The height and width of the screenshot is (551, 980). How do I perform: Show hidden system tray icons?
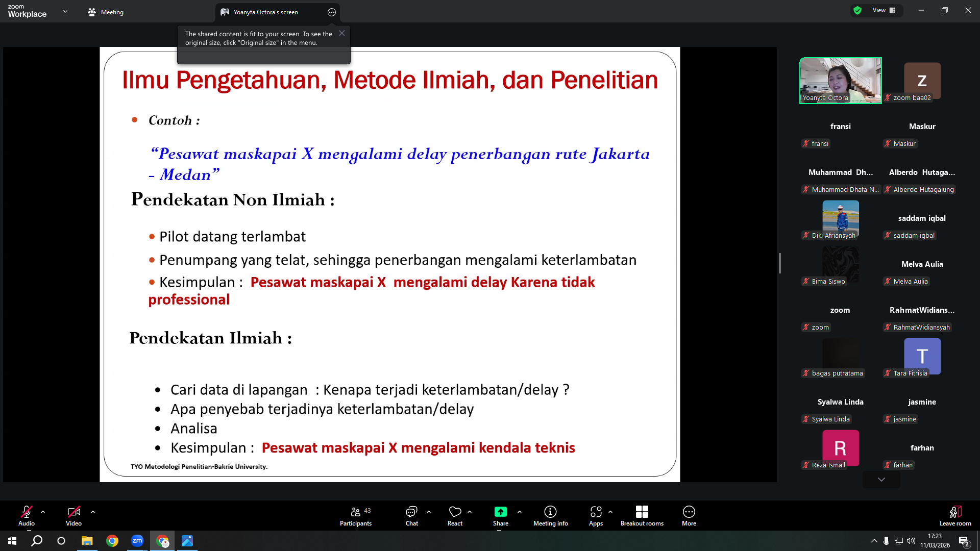pyautogui.click(x=874, y=541)
